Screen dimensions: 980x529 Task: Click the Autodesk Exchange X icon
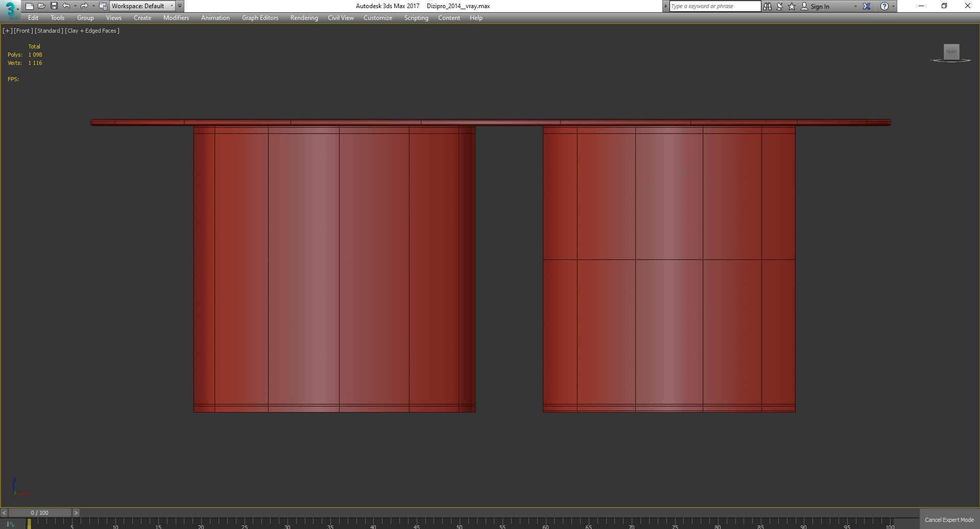[x=867, y=6]
